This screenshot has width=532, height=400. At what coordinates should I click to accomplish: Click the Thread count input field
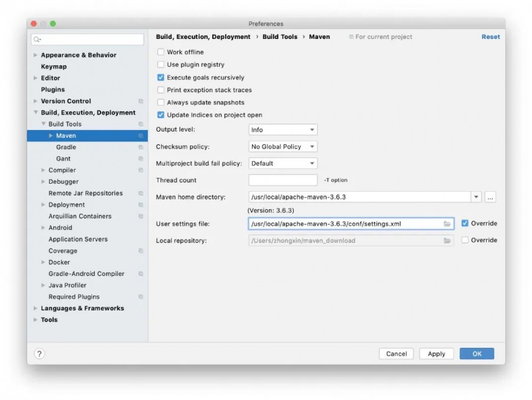(x=282, y=180)
